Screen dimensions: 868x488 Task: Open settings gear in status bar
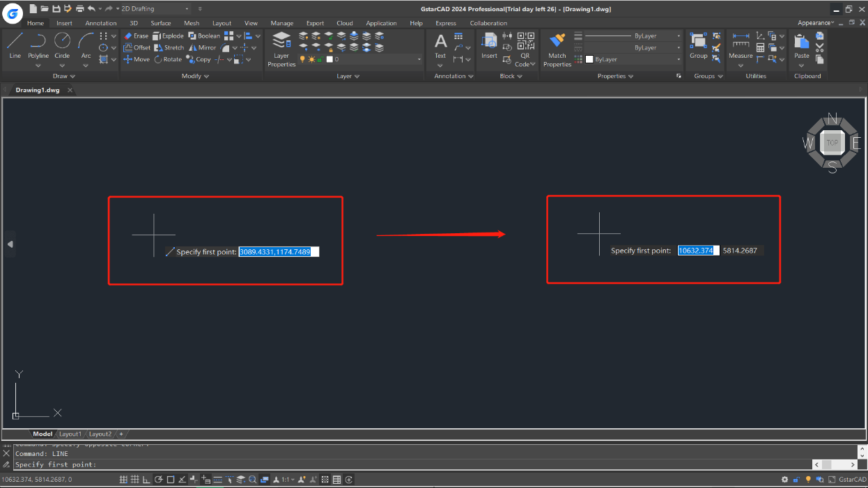pos(785,480)
